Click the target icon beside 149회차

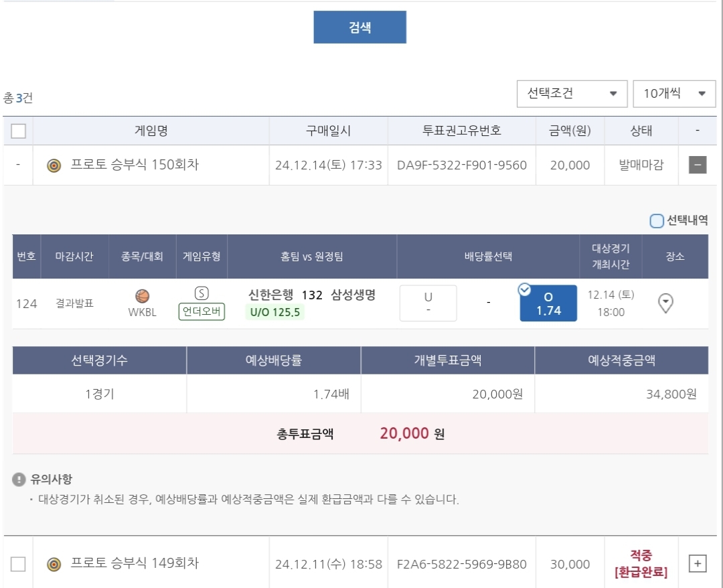click(x=54, y=565)
